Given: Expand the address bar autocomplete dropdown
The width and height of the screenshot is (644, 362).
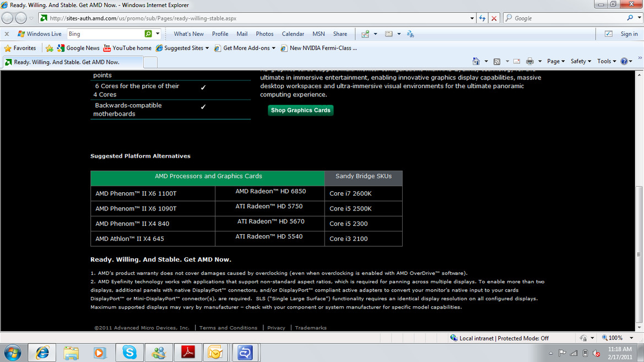Looking at the screenshot, I should point(472,18).
